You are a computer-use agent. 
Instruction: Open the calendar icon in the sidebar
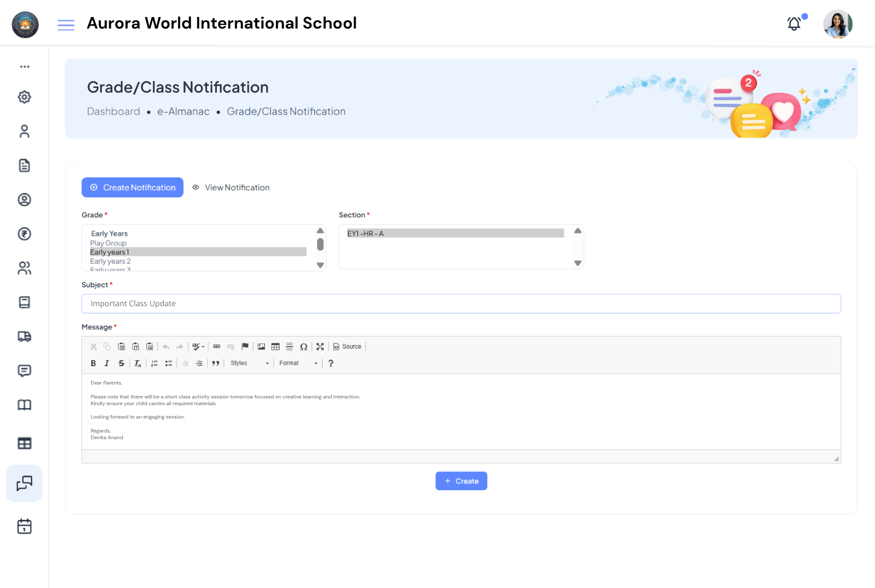[24, 526]
